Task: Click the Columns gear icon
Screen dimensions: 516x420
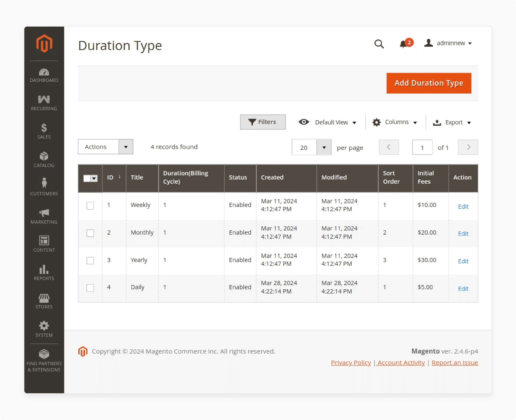Action: [376, 122]
